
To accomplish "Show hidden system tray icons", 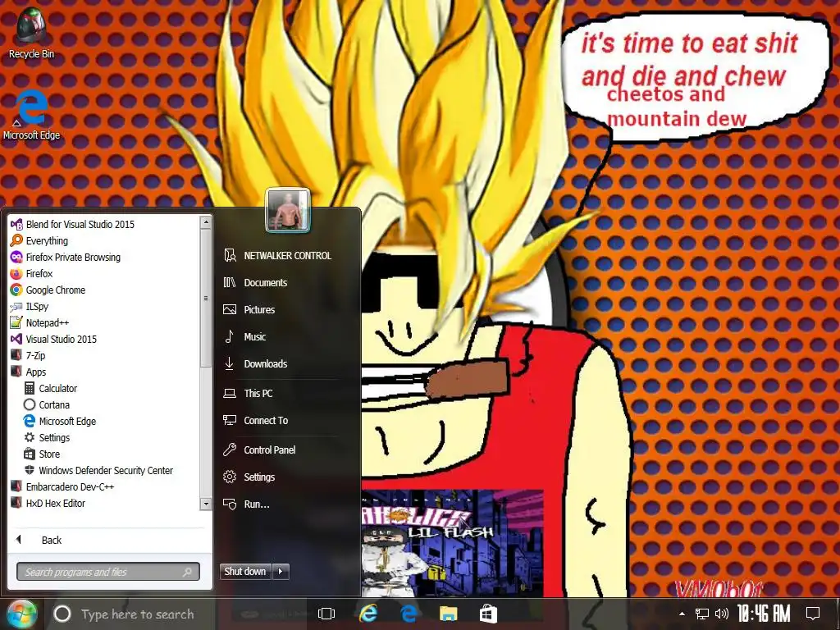I will click(682, 614).
